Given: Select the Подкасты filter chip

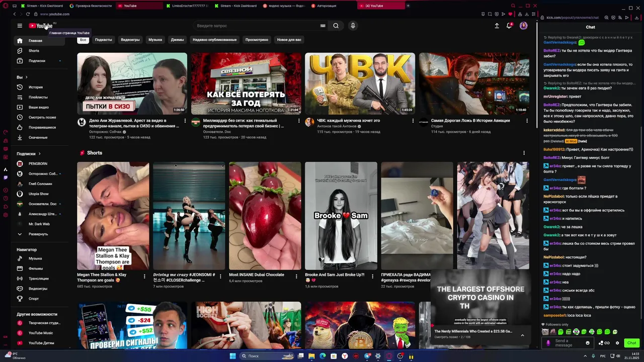Looking at the screenshot, I should tap(104, 40).
